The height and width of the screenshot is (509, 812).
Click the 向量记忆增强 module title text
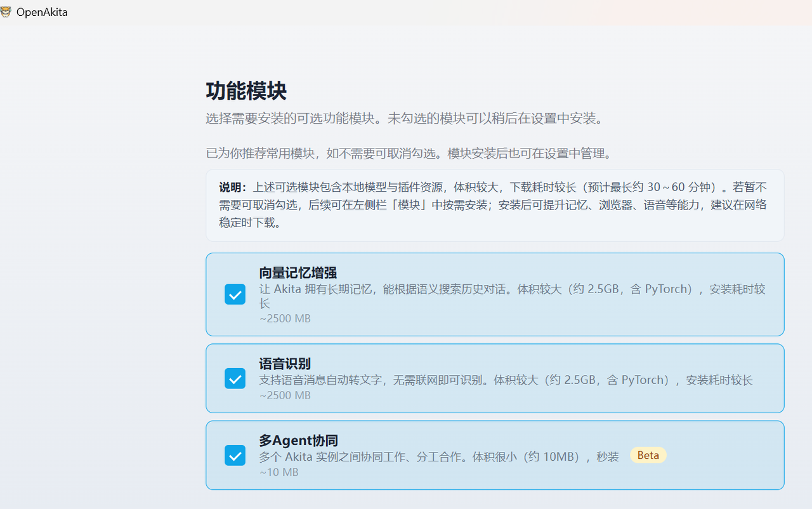pos(298,273)
